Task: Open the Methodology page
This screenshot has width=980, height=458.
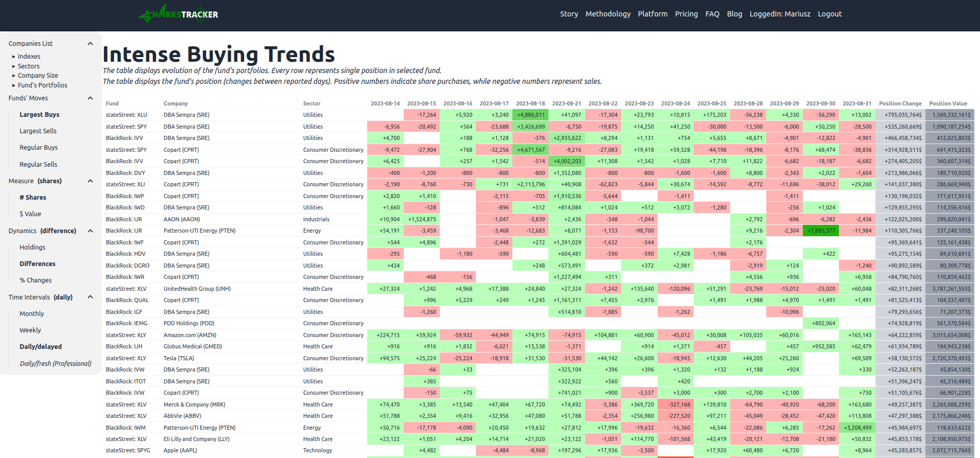Action: (x=608, y=14)
